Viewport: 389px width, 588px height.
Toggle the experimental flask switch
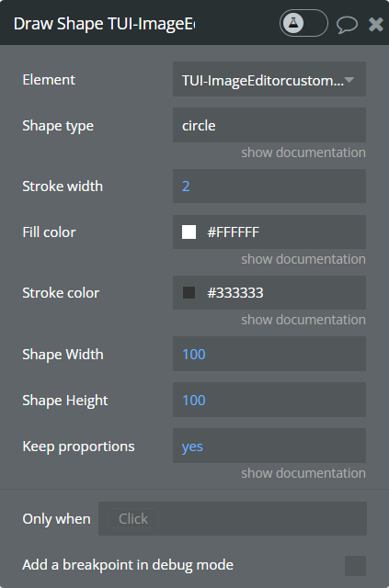(x=303, y=23)
